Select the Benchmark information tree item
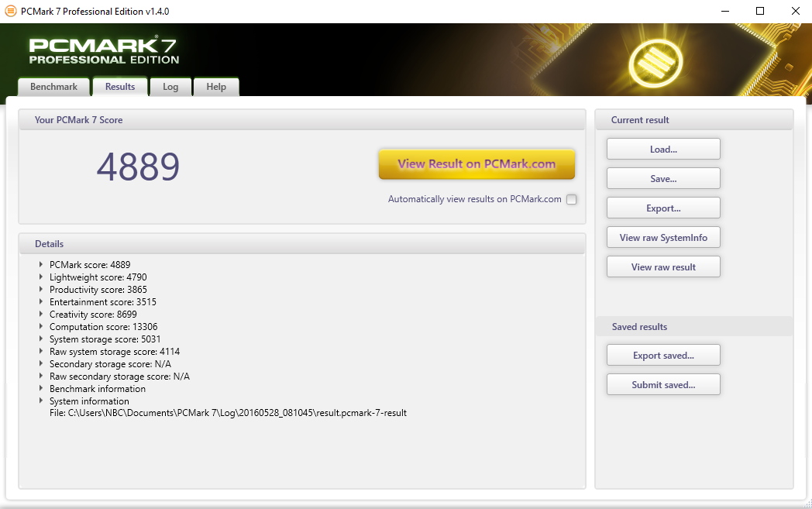The width and height of the screenshot is (812, 509). [x=97, y=389]
